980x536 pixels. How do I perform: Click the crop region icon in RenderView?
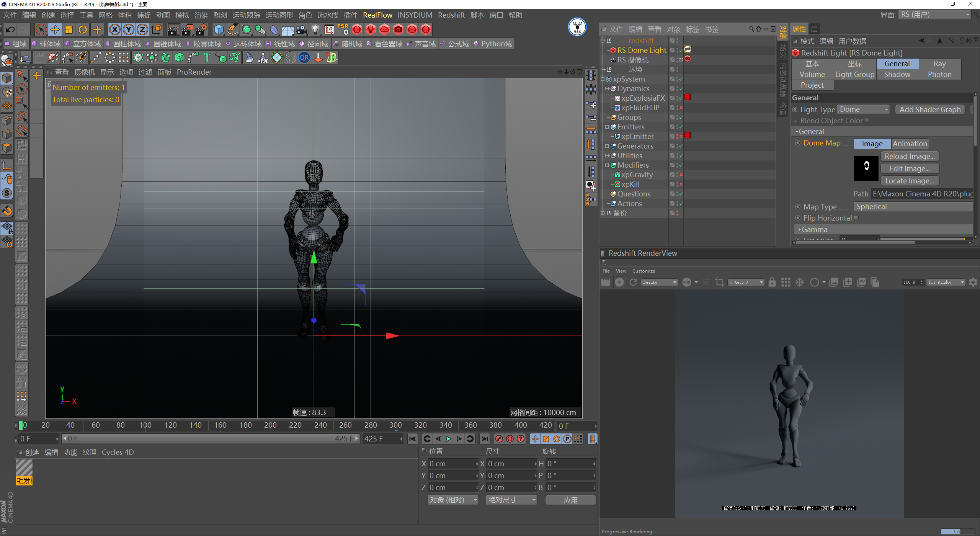pos(719,282)
